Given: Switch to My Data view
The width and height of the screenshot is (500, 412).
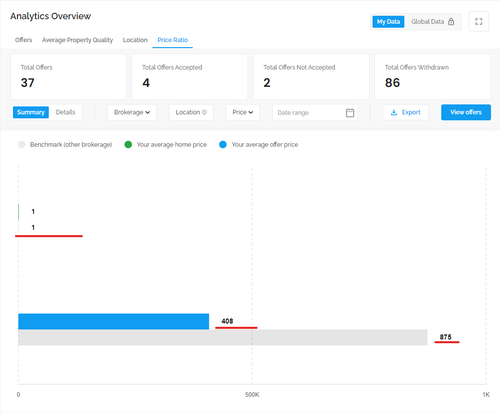Looking at the screenshot, I should 388,22.
